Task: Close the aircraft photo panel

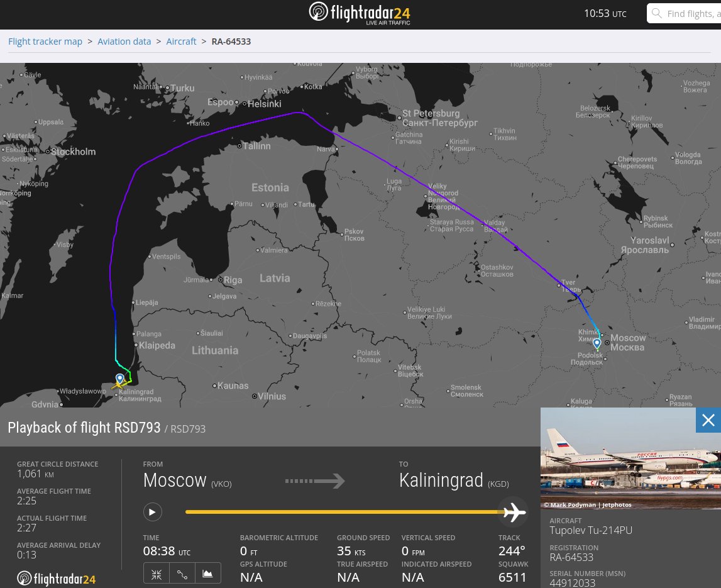Action: pos(708,420)
